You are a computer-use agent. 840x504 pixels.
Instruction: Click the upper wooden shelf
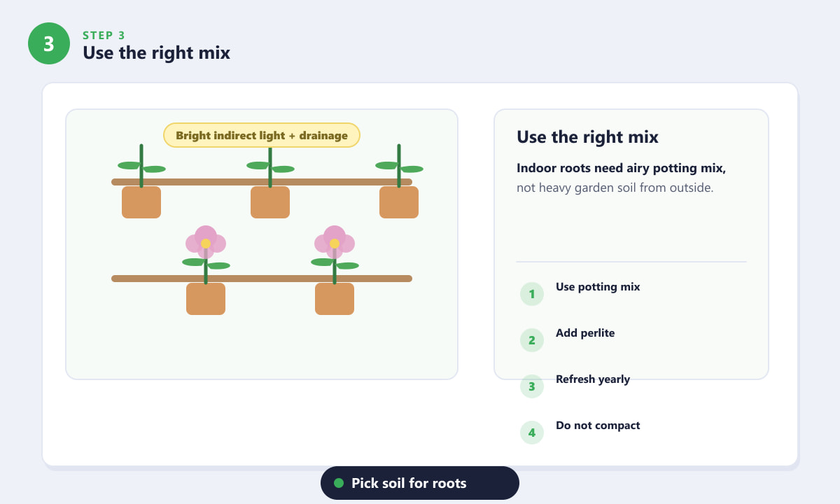tap(262, 182)
